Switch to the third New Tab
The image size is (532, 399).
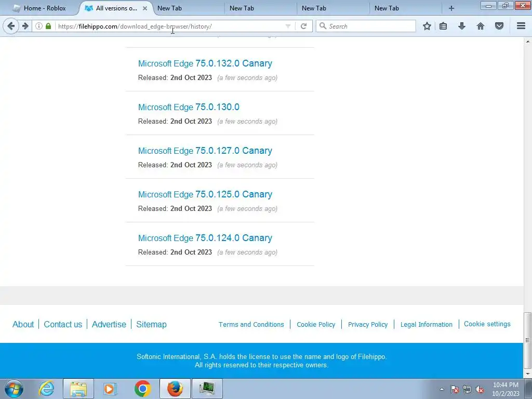click(332, 8)
